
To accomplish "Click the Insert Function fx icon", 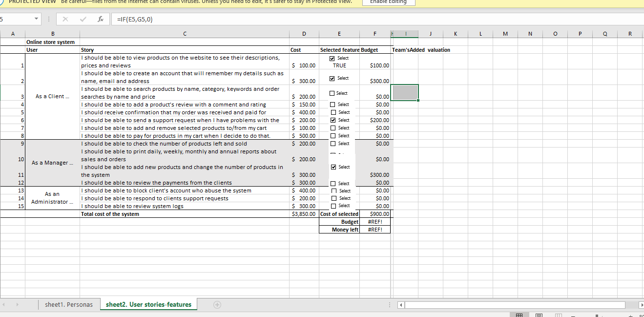I will point(100,19).
